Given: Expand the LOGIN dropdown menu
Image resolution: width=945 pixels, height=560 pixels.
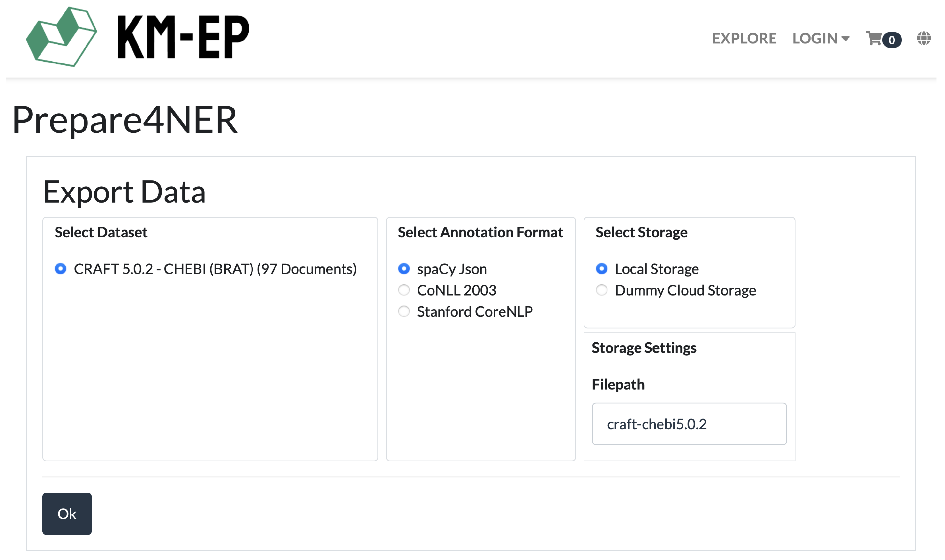Looking at the screenshot, I should [815, 38].
